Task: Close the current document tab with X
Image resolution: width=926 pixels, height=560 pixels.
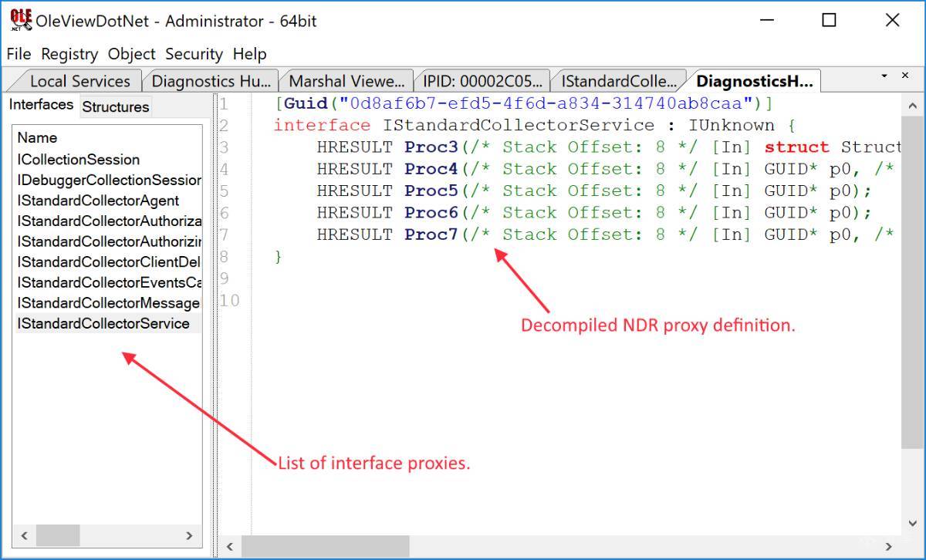Action: tap(905, 76)
